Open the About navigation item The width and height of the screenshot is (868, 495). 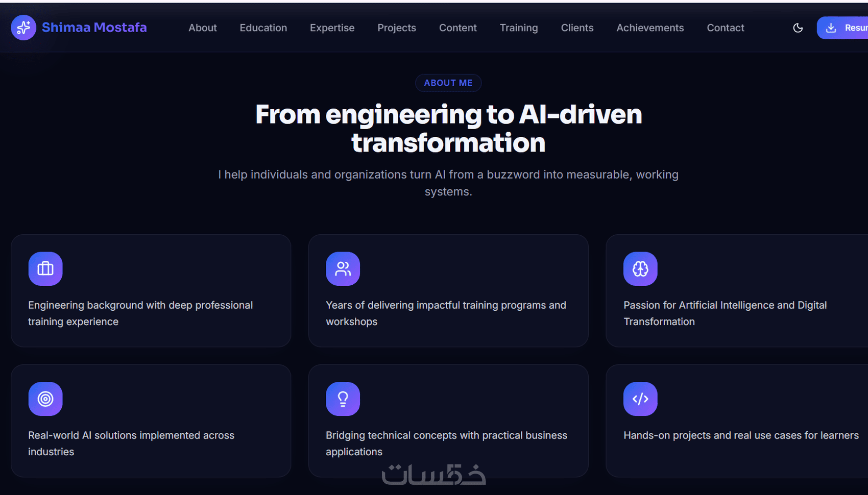coord(203,28)
